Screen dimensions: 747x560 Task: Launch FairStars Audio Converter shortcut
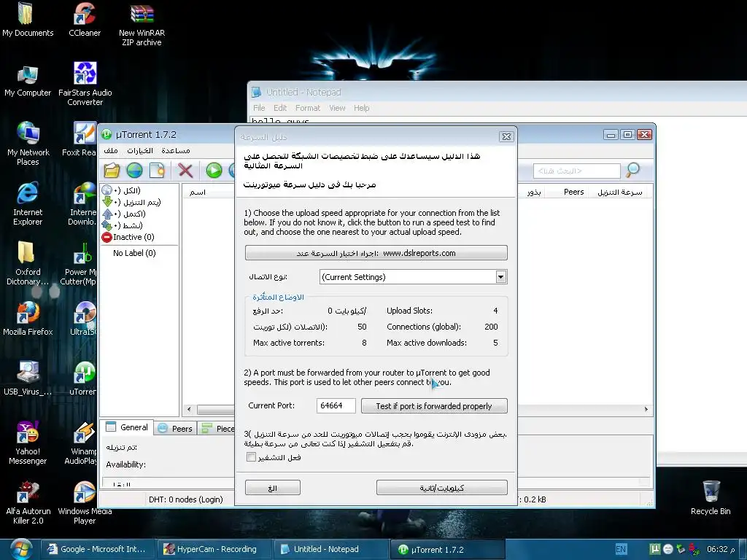(85, 84)
